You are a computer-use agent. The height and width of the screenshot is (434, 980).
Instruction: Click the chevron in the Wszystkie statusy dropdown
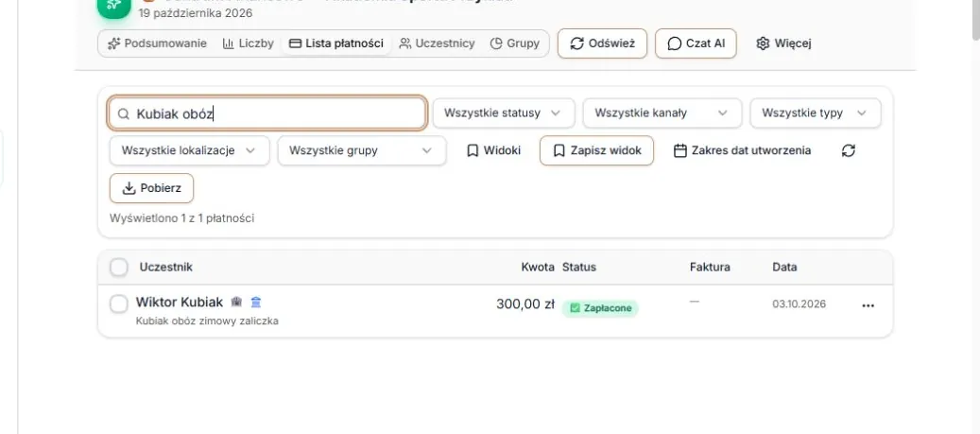point(555,113)
